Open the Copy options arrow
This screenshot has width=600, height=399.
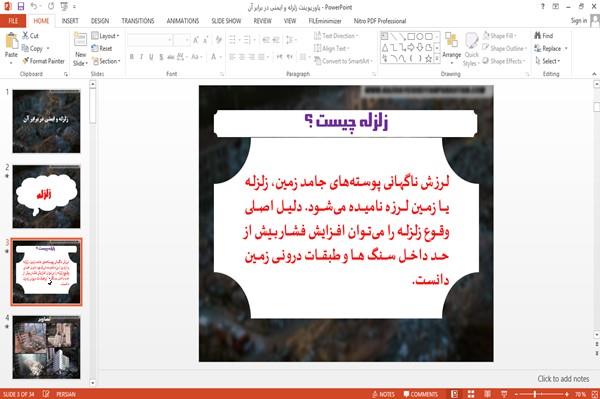pos(48,49)
